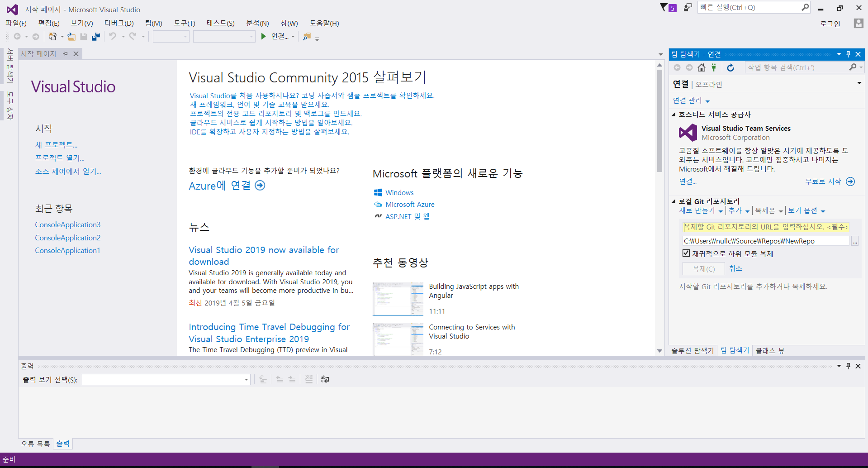This screenshot has width=868, height=468.
Task: Toggle recursive submodule clone checkbox
Action: click(686, 253)
